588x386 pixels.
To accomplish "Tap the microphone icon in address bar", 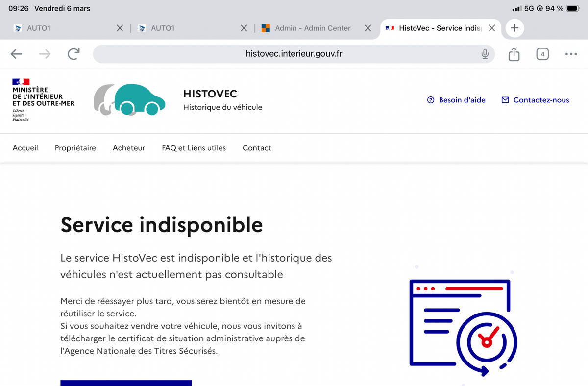I will pos(485,54).
